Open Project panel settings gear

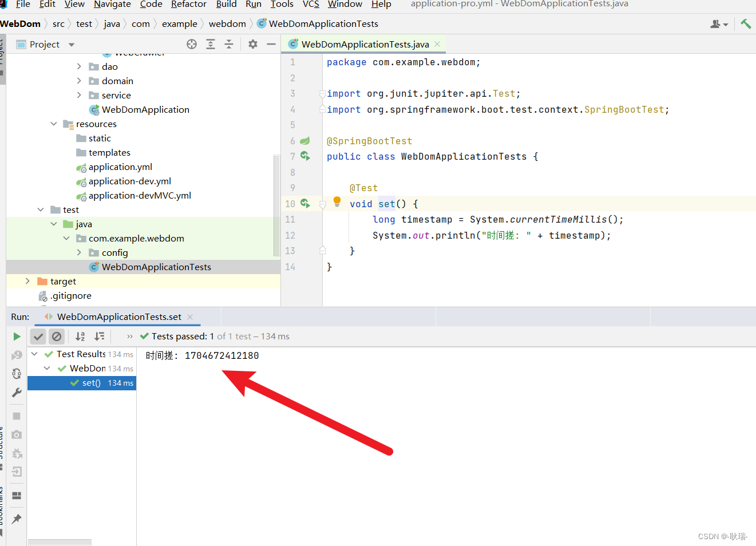coord(253,44)
